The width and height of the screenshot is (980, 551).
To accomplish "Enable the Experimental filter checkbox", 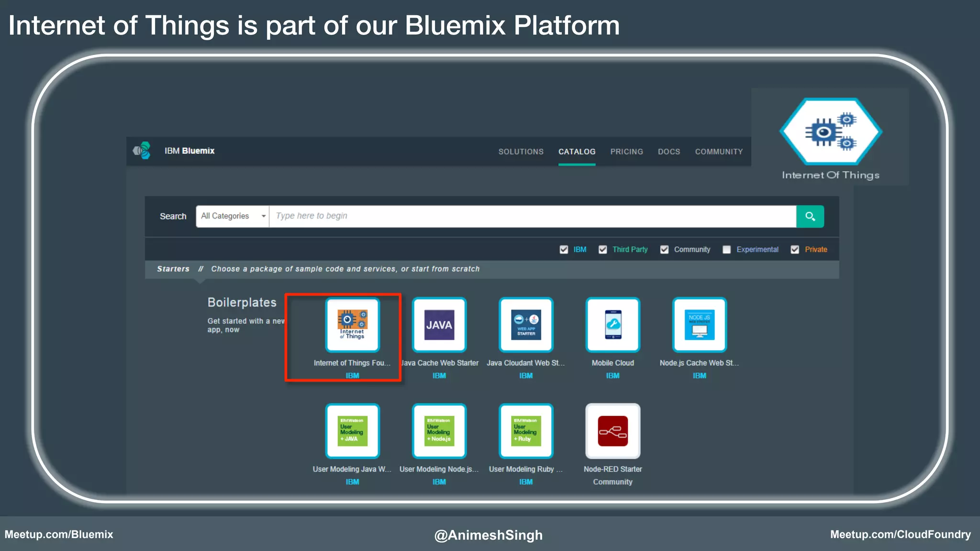I will click(x=726, y=250).
